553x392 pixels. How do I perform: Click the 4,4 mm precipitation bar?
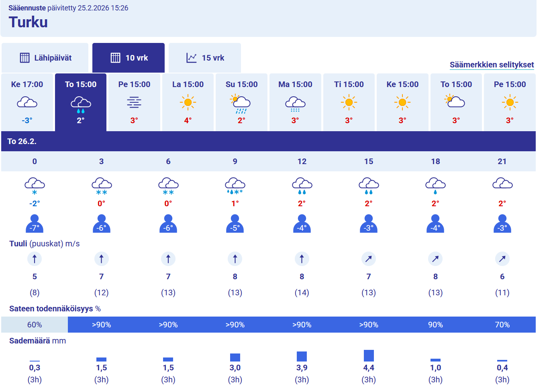(x=369, y=355)
